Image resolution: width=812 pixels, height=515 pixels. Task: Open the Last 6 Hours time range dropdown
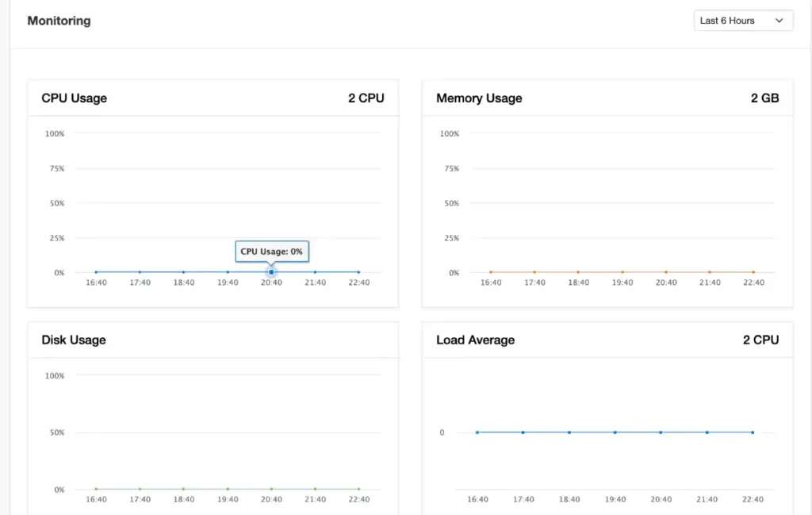coord(743,21)
